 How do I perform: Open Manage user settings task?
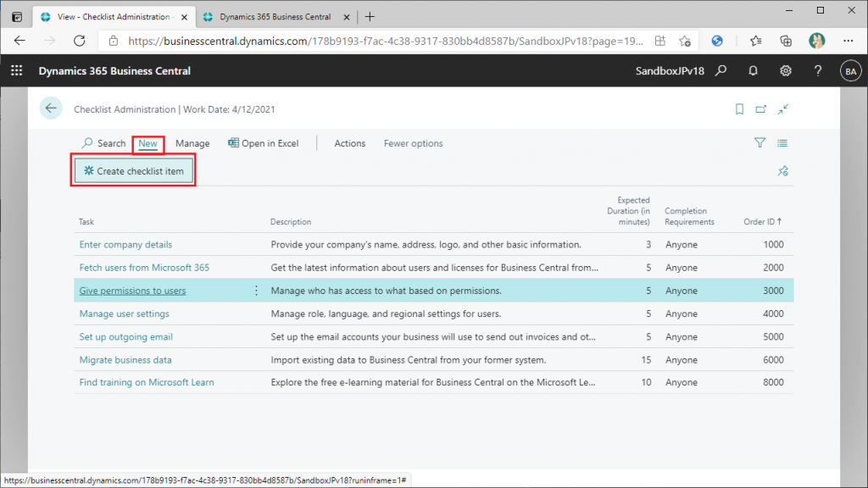click(125, 313)
